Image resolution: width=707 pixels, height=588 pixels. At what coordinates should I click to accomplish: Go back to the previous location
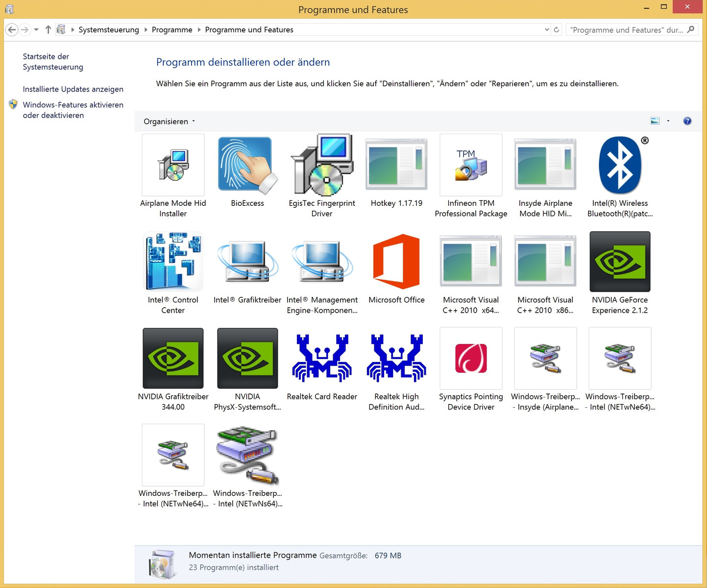click(x=12, y=30)
